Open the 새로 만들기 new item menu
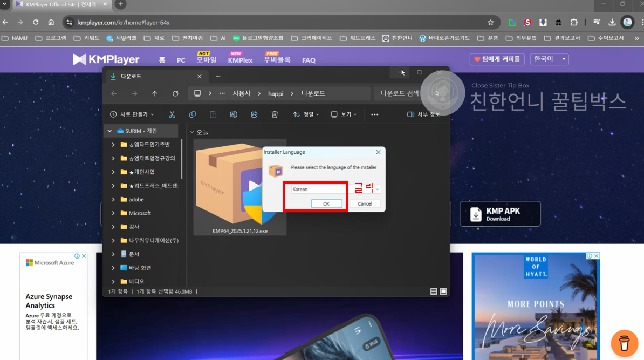 click(x=132, y=114)
